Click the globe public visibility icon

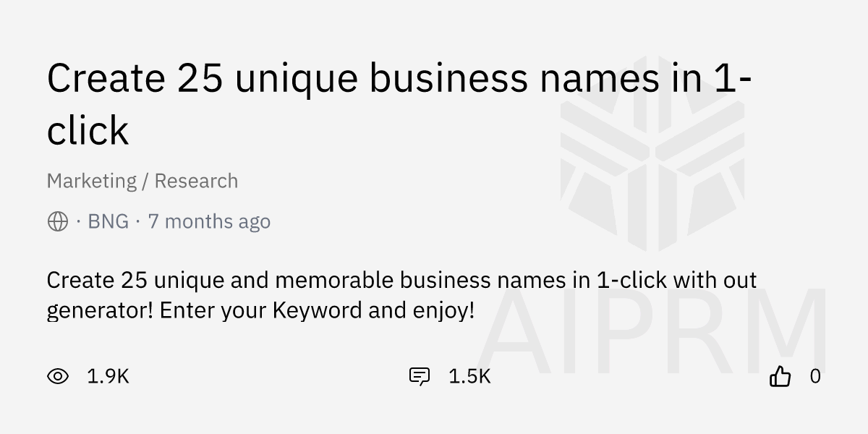(x=58, y=221)
